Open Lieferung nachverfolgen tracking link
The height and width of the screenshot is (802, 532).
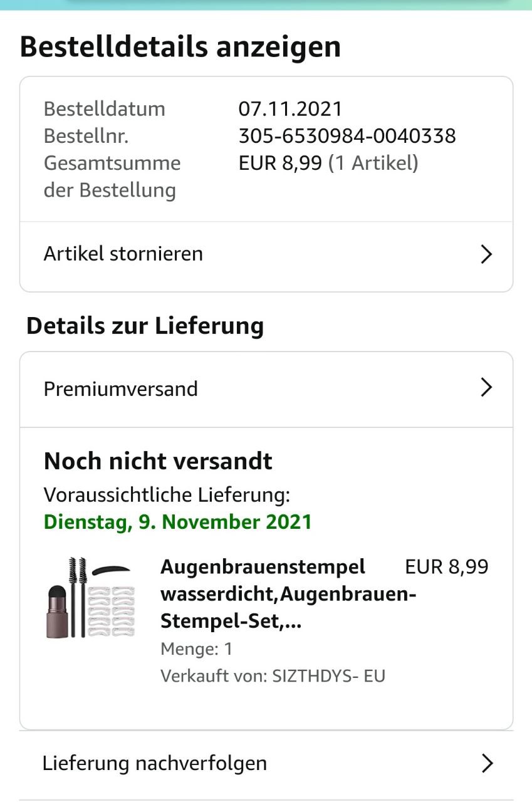pyautogui.click(x=155, y=763)
